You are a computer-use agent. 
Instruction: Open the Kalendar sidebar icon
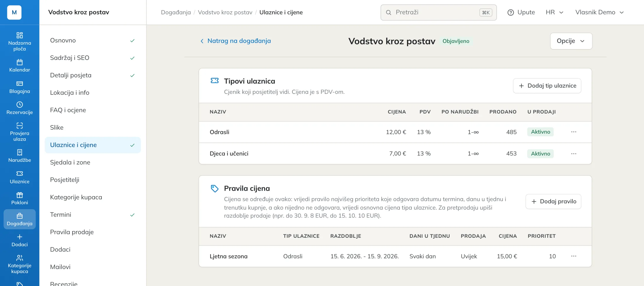pyautogui.click(x=20, y=62)
